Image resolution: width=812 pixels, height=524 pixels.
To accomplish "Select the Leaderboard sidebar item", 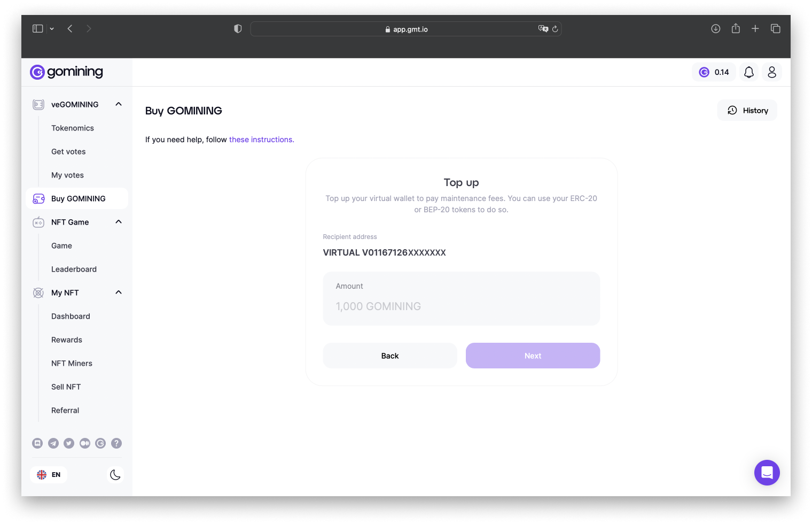I will click(74, 269).
